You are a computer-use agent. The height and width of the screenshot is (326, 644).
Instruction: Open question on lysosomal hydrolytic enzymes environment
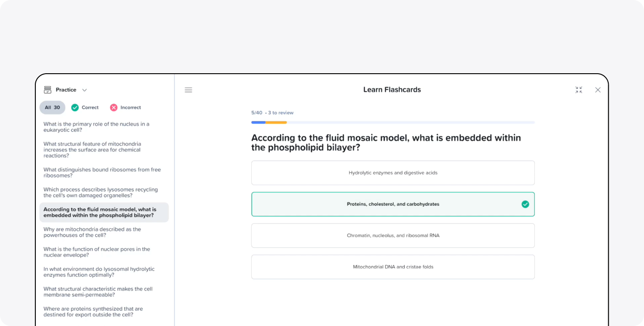[x=99, y=272]
